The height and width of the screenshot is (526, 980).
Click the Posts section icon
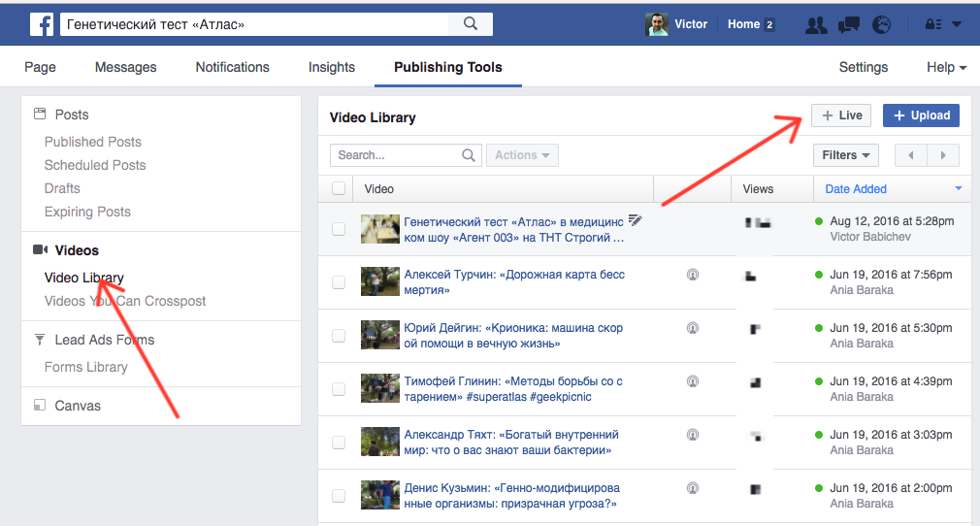click(x=40, y=114)
